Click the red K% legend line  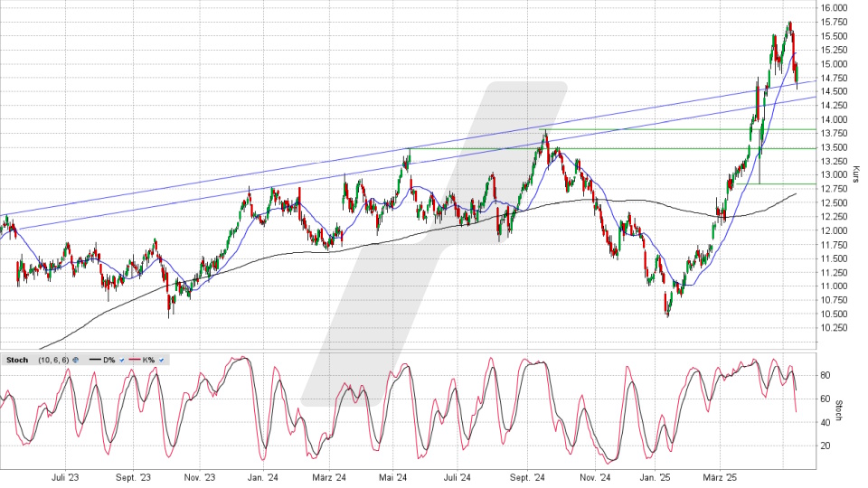135,360
